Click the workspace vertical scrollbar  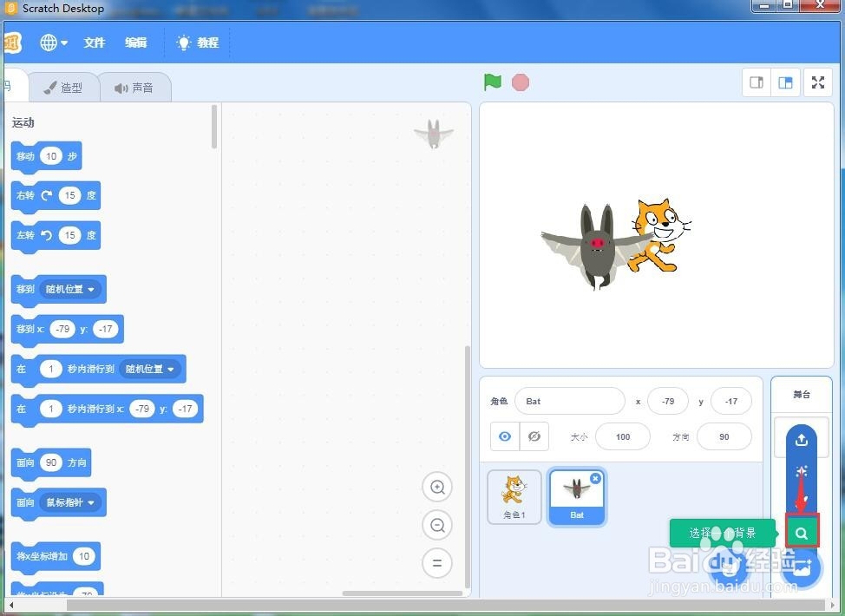468,468
